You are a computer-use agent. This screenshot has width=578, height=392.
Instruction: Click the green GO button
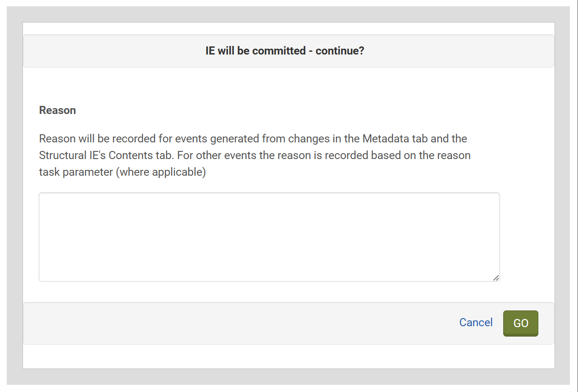pos(520,323)
